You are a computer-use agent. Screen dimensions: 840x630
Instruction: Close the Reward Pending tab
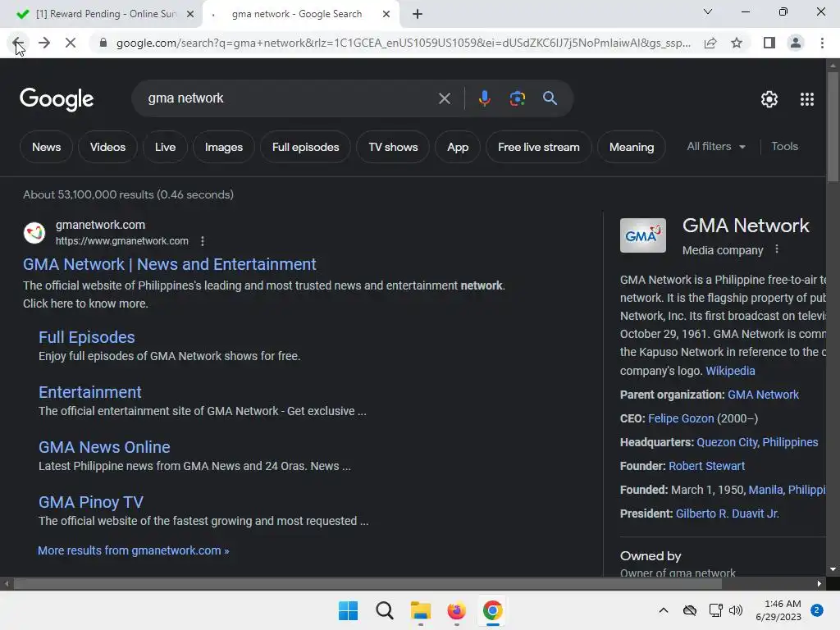click(x=189, y=14)
